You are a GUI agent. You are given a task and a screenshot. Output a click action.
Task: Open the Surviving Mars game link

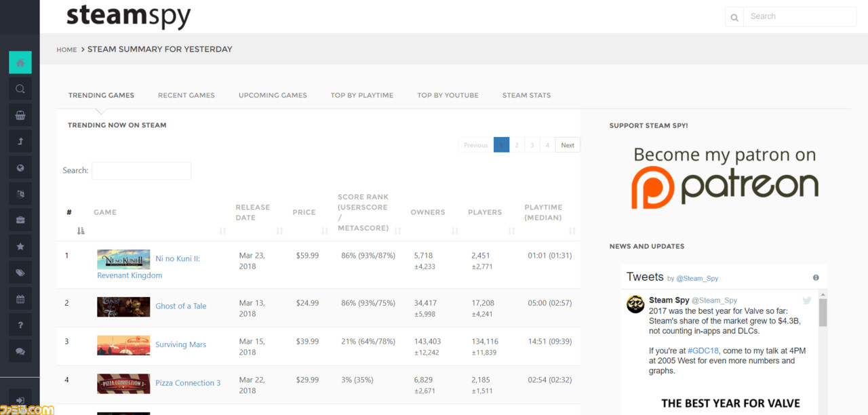click(180, 344)
